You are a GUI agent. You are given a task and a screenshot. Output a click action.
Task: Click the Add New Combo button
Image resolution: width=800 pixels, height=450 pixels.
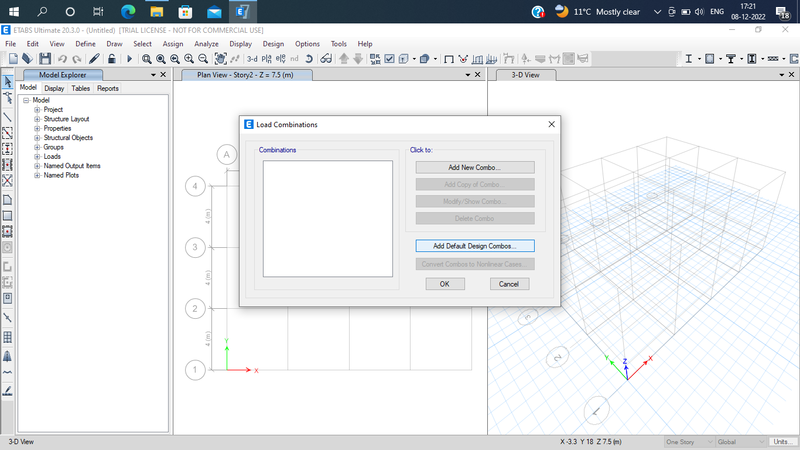pyautogui.click(x=474, y=167)
